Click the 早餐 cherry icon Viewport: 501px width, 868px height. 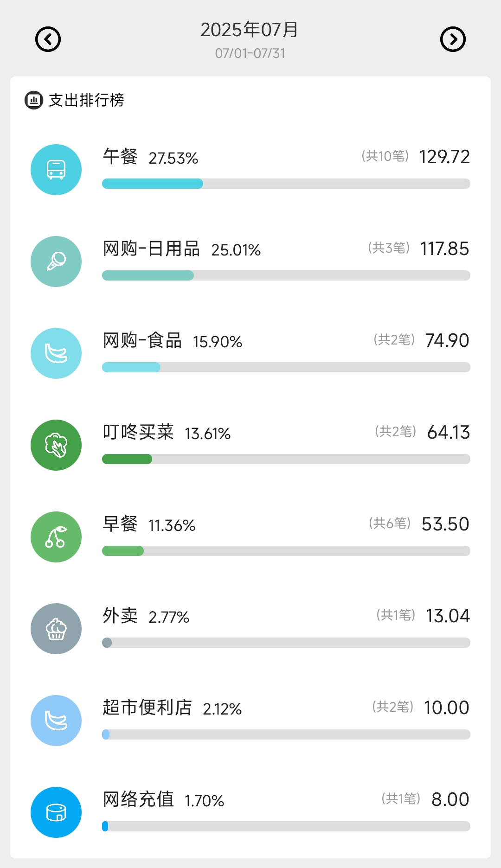[x=56, y=537]
